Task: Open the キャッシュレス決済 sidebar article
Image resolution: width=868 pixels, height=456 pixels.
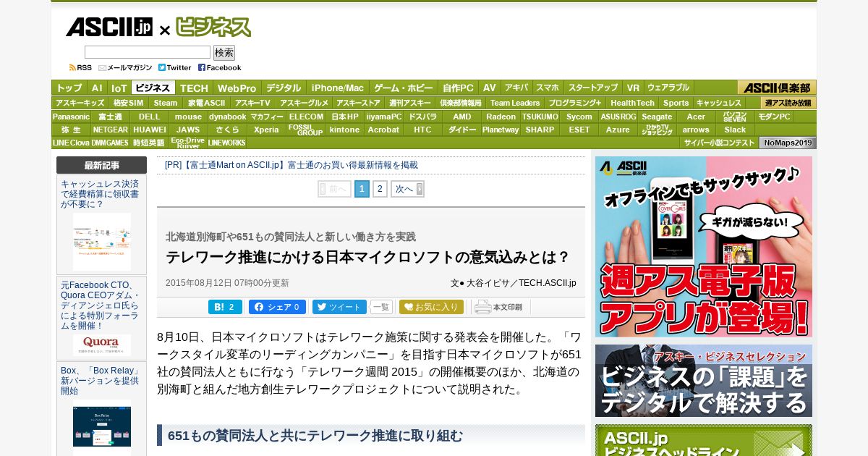Action: click(101, 194)
